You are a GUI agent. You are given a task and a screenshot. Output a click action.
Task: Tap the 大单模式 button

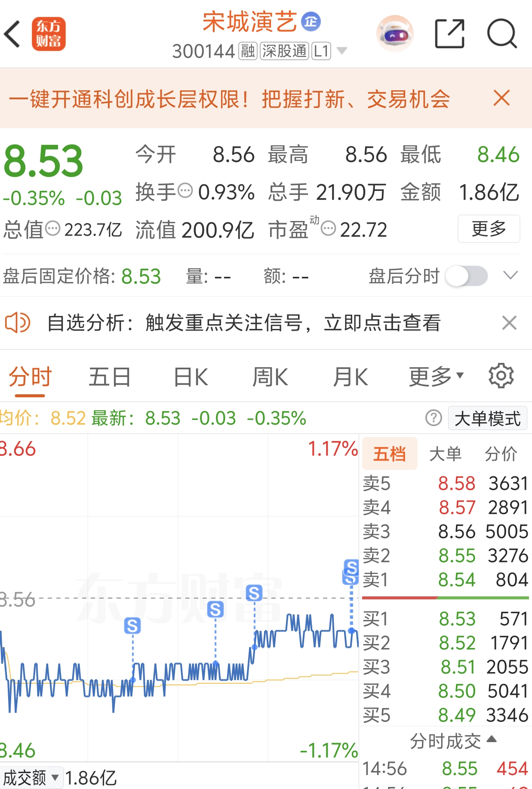pos(487,418)
